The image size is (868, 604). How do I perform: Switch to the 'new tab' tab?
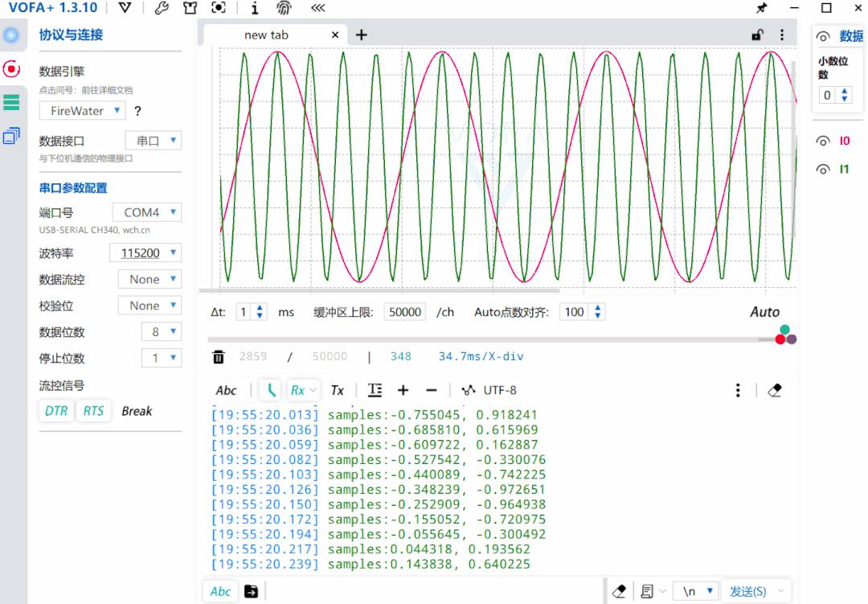(x=266, y=35)
